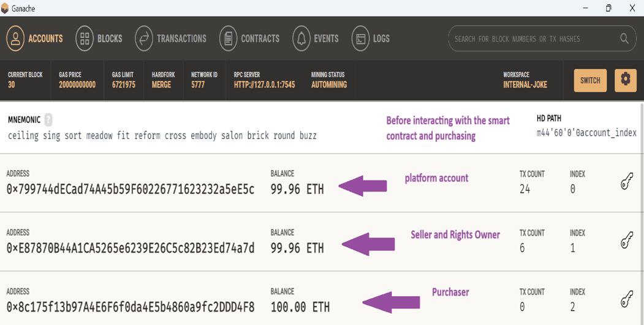Click the mnemonic phrase text
This screenshot has height=325, width=644.
pos(162,135)
